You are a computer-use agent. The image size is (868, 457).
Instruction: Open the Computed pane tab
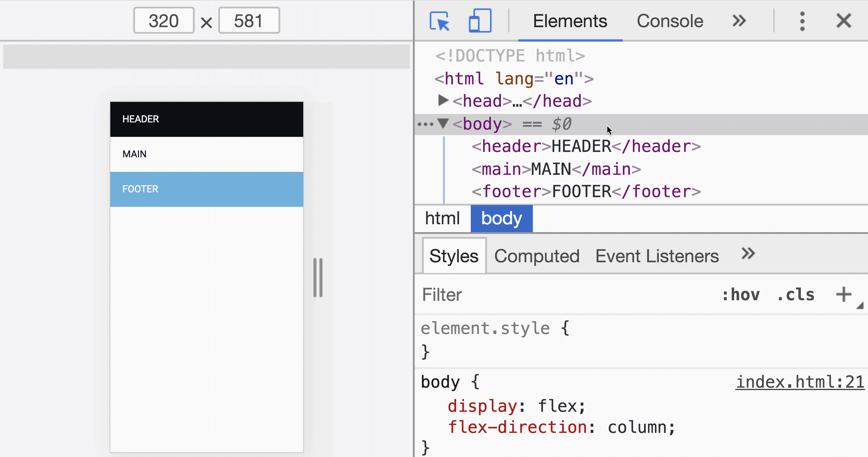point(536,256)
